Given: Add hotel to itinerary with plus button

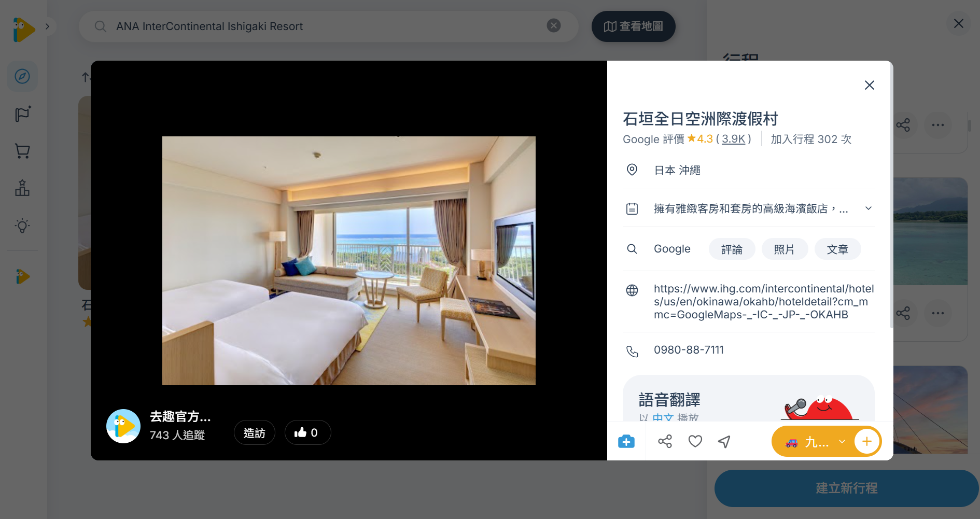Looking at the screenshot, I should pyautogui.click(x=867, y=442).
